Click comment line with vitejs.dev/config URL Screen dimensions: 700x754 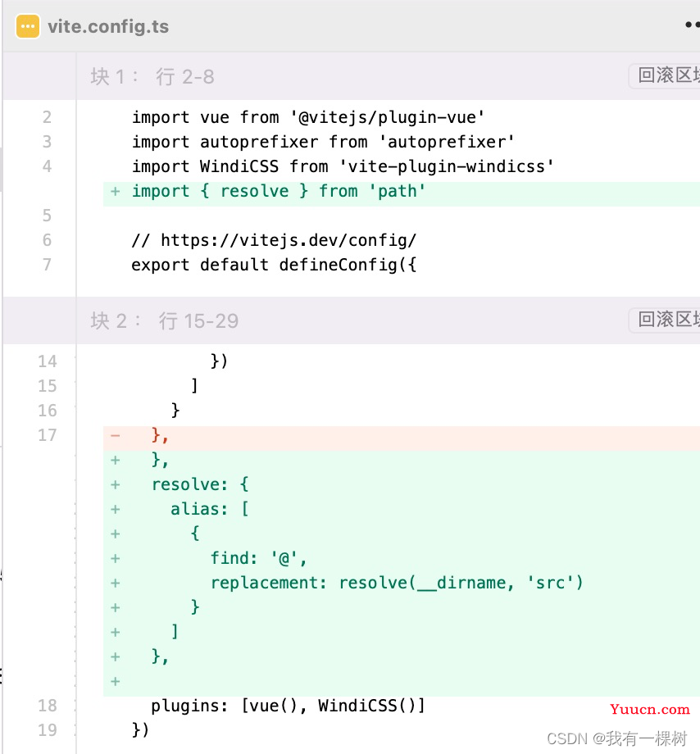point(274,240)
